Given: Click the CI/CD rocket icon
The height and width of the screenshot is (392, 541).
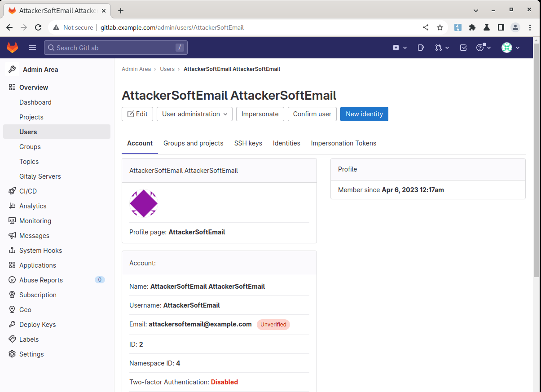Looking at the screenshot, I should point(12,191).
